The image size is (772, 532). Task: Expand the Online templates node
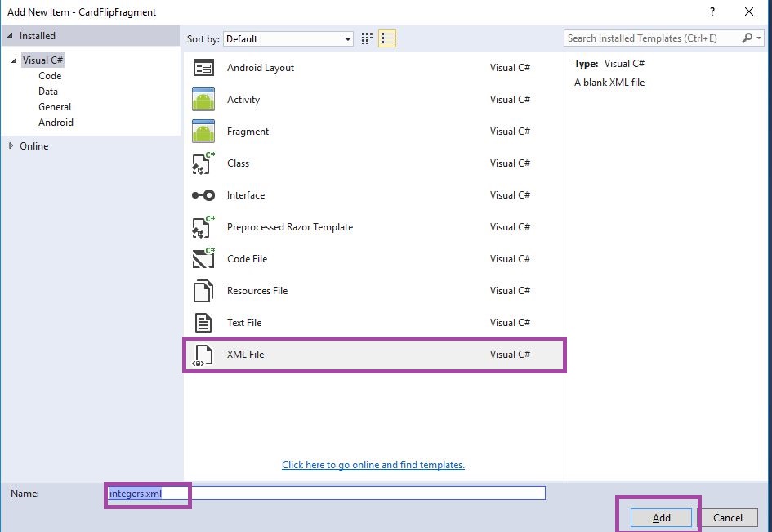click(x=11, y=146)
